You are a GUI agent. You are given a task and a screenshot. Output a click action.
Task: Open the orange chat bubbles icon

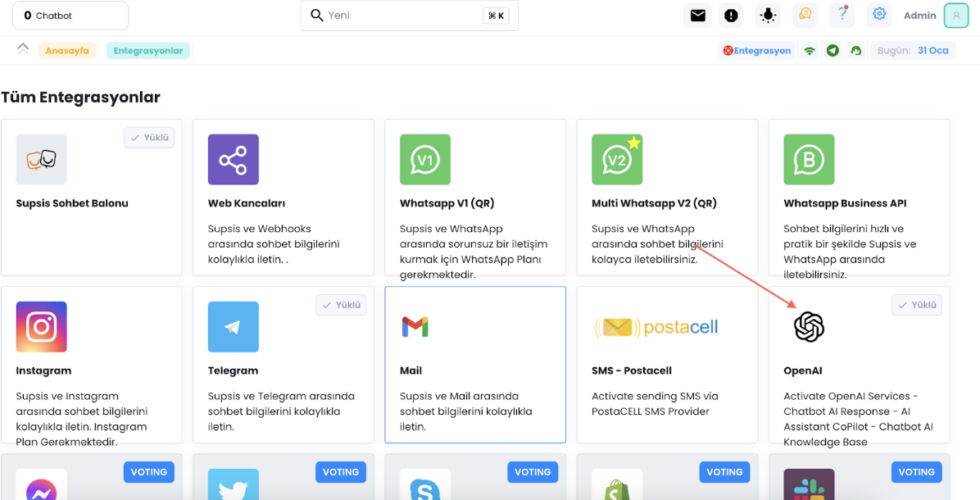coord(805,15)
